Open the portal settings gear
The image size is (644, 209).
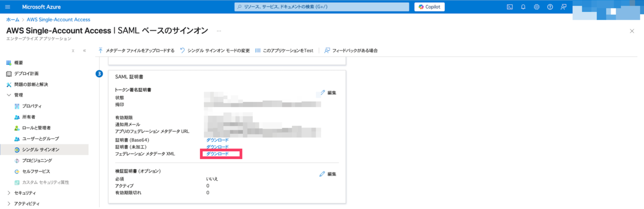(x=537, y=6)
